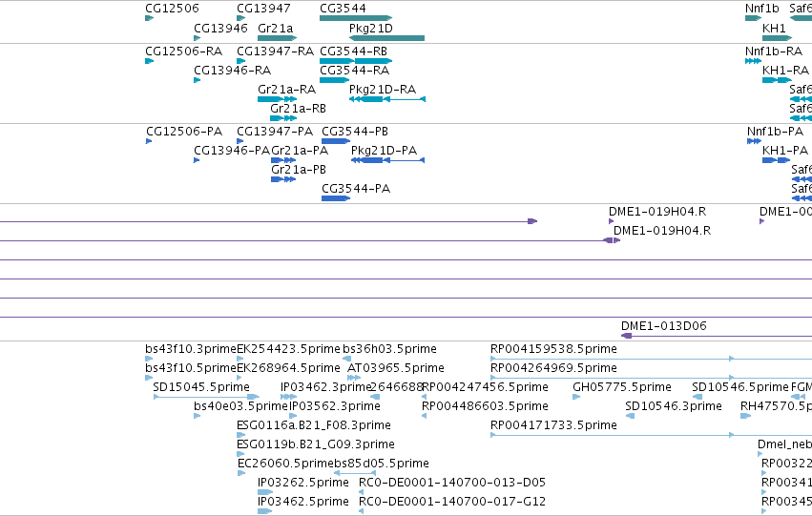Viewport: 812px width, 516px height.
Task: Select the Nnf1b-RA transcript
Action: click(x=753, y=61)
